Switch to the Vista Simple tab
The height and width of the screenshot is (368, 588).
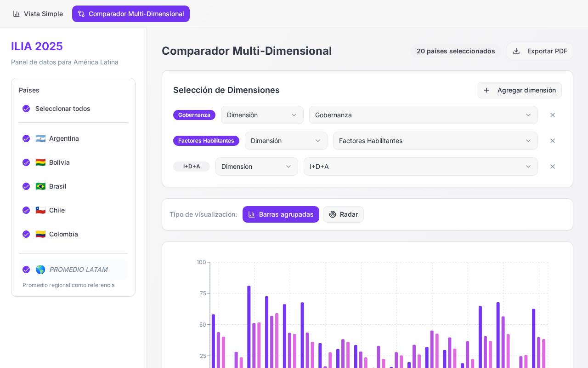pyautogui.click(x=38, y=14)
